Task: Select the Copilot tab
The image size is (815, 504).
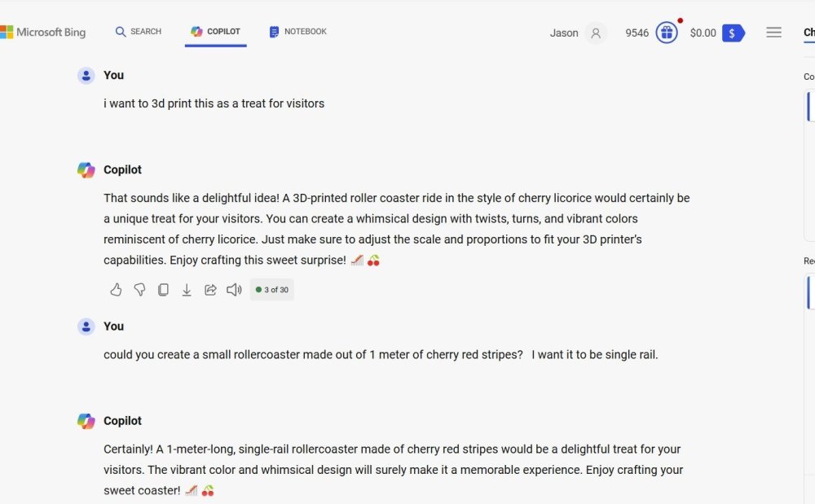Action: click(215, 32)
